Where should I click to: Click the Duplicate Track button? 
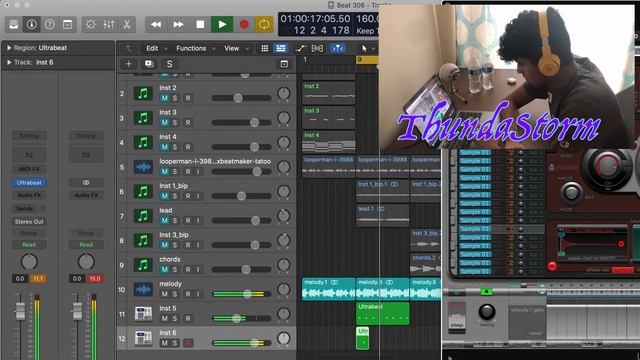pos(149,64)
